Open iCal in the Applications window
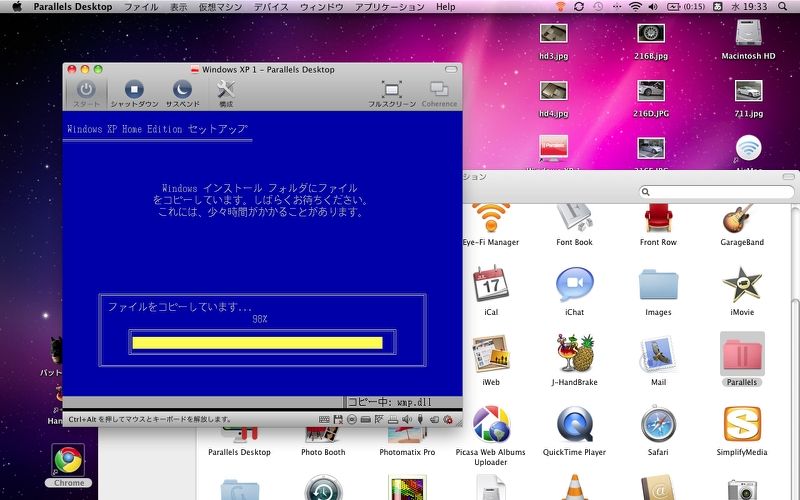Image resolution: width=800 pixels, height=500 pixels. click(491, 283)
